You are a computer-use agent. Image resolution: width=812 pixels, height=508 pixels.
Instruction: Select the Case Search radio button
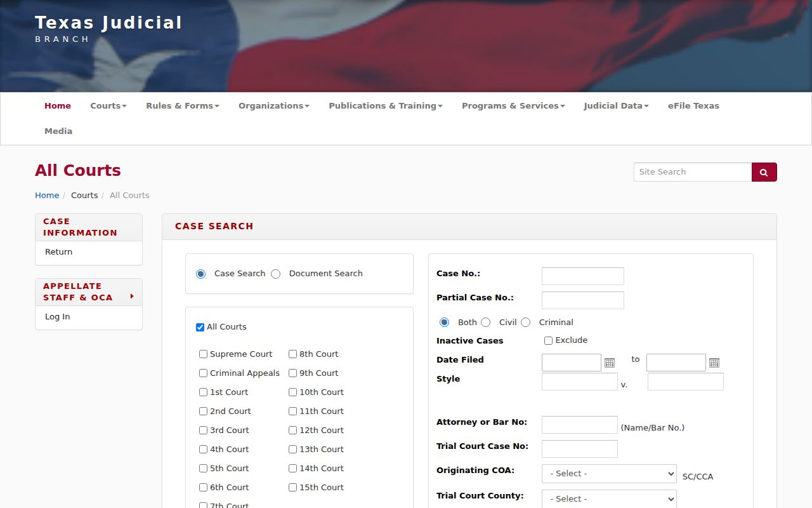[201, 274]
